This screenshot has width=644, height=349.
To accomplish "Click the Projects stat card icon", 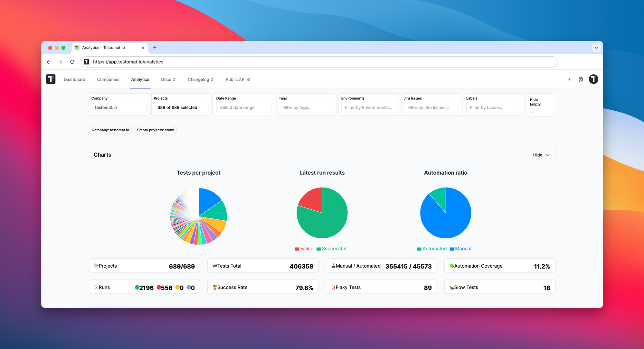I will [96, 266].
